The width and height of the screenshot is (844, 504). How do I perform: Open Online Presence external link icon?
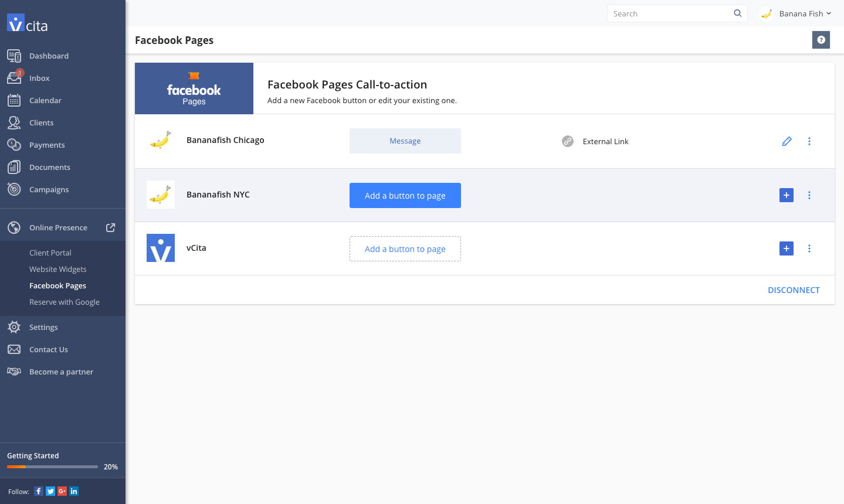coord(110,227)
